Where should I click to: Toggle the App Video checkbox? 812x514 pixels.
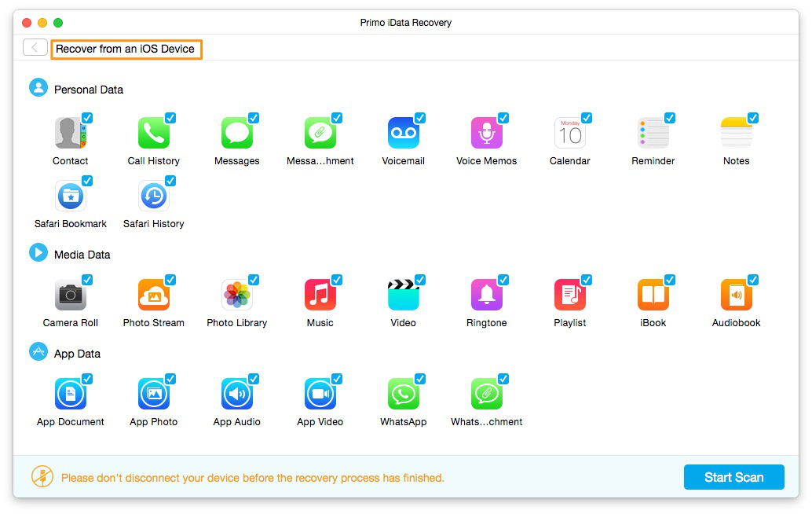pos(337,379)
